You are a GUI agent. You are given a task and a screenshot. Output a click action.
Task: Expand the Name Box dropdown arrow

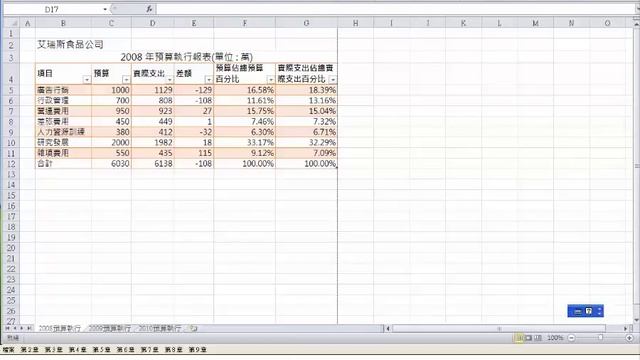[x=105, y=9]
